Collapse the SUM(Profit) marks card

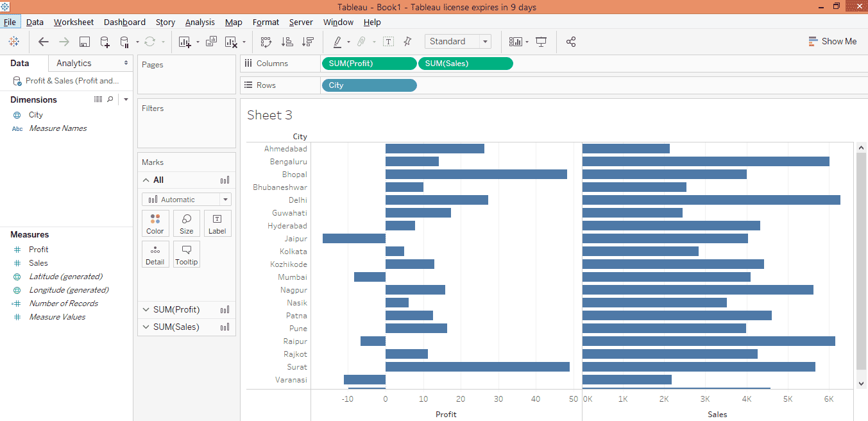click(146, 309)
